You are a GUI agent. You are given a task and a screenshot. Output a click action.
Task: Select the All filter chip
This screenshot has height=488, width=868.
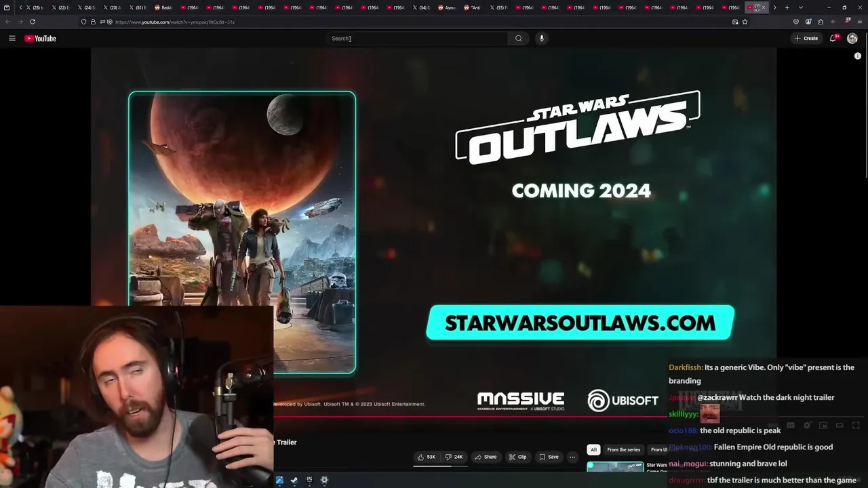point(593,449)
